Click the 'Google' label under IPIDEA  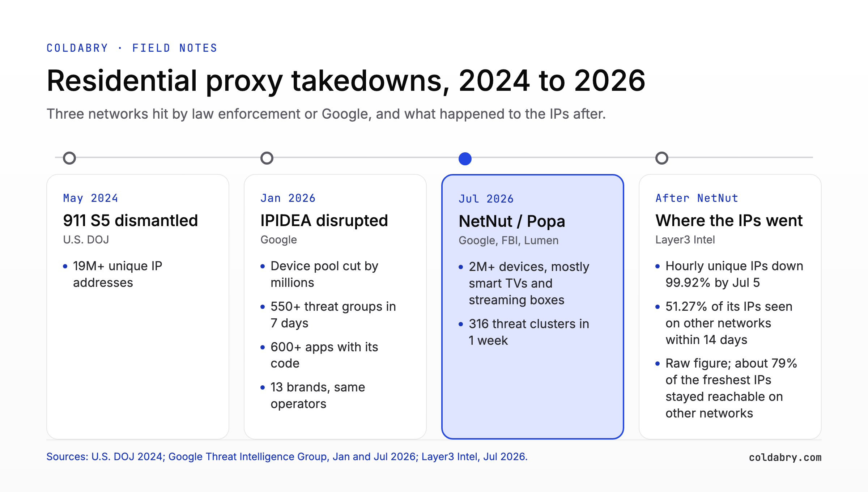pos(278,239)
